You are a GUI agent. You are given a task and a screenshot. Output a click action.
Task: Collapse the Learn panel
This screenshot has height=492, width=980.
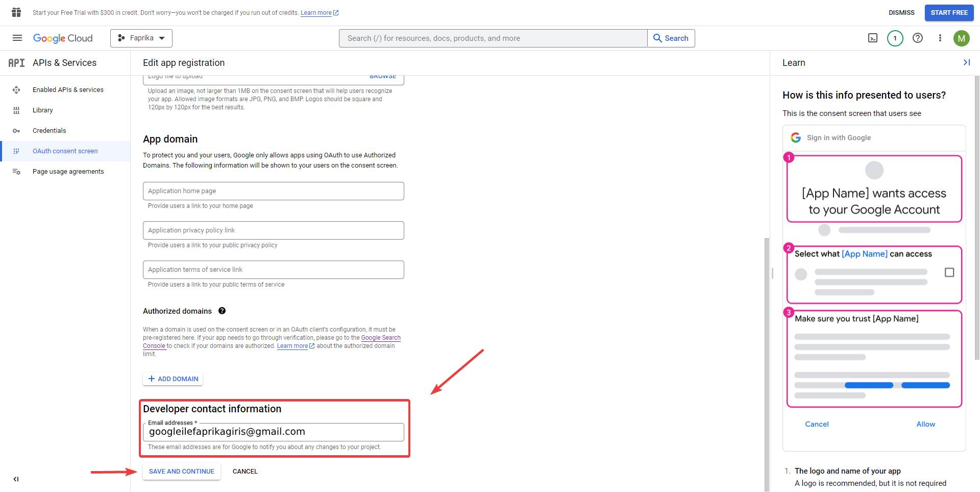coord(966,62)
